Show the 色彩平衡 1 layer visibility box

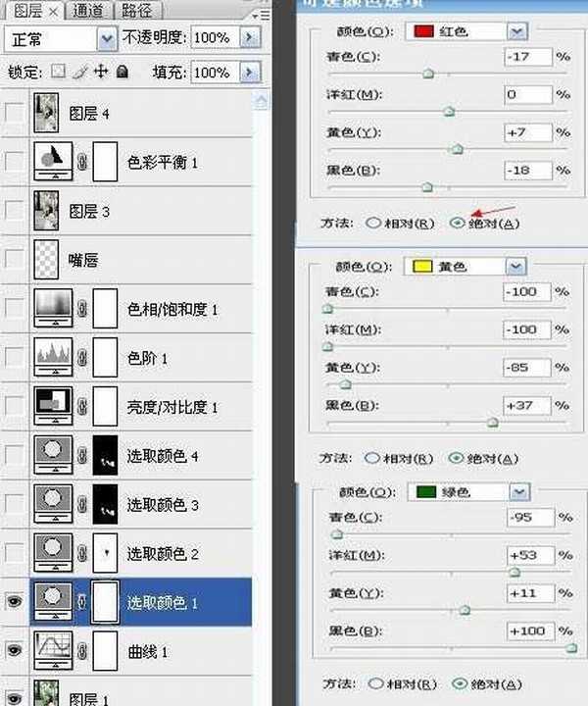tap(15, 161)
